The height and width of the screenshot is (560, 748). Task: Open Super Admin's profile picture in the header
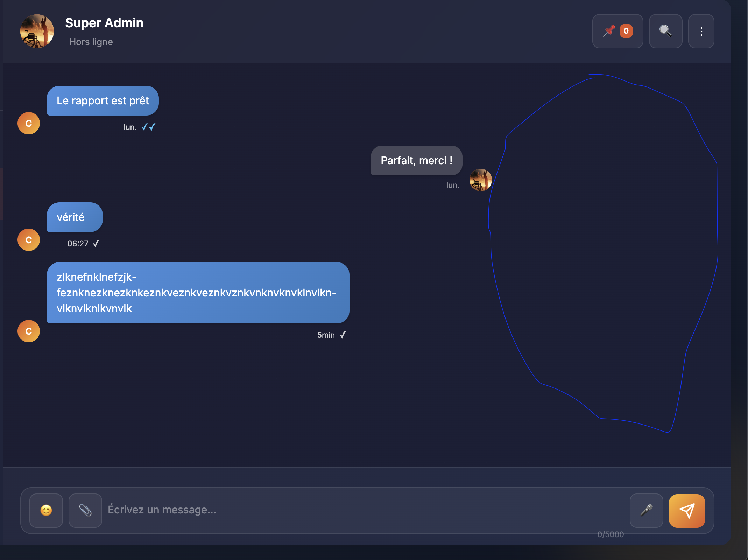coord(37,31)
